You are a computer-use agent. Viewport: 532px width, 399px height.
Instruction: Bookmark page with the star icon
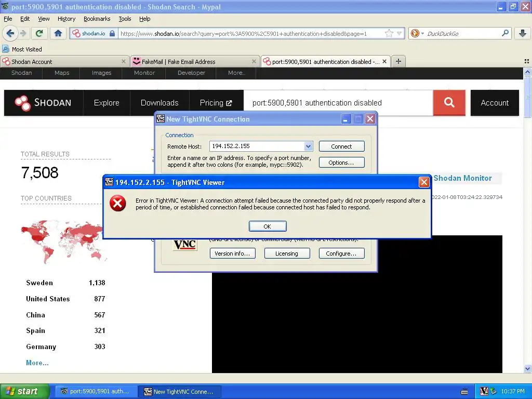tap(389, 33)
